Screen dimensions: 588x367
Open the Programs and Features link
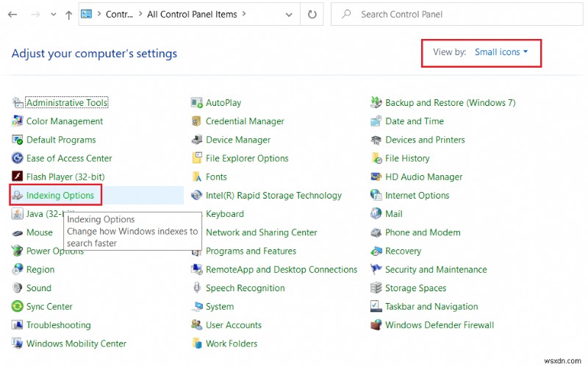tap(251, 251)
